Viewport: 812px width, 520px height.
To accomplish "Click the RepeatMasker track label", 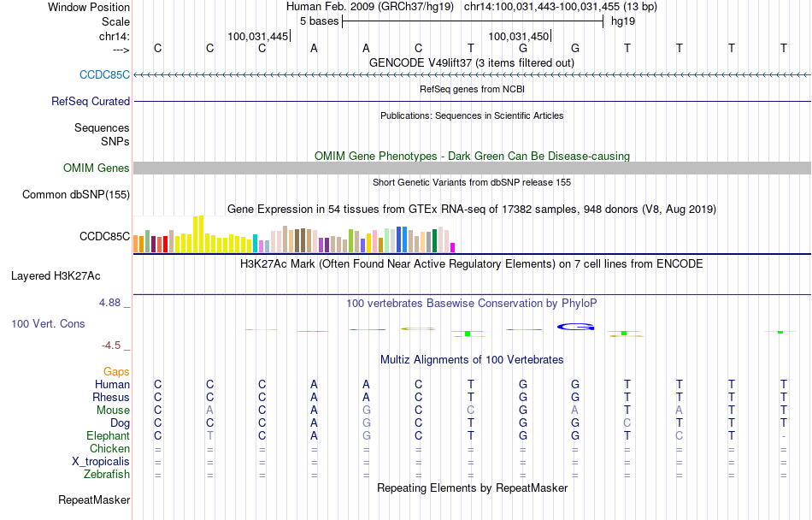I will 94,499.
